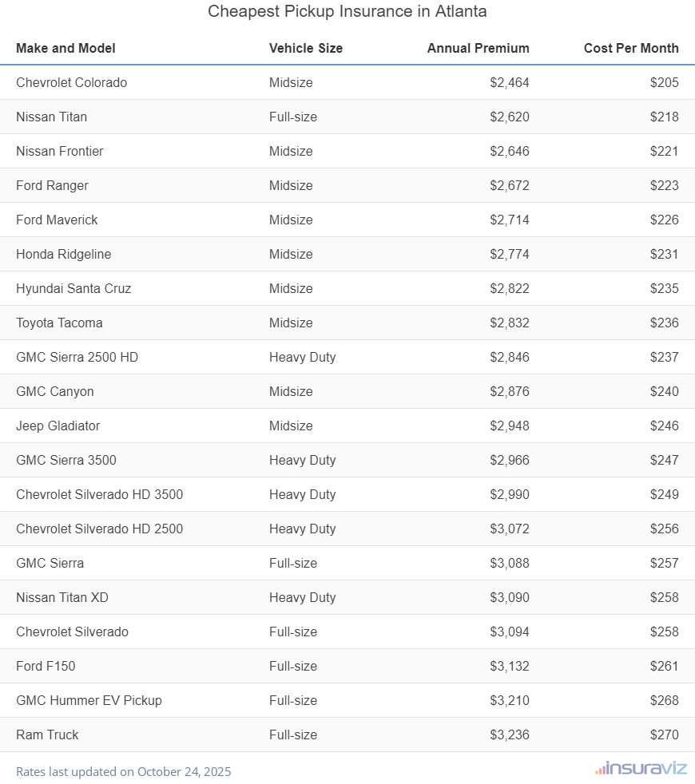Image resolution: width=695 pixels, height=784 pixels.
Task: Click the rates last updated date text
Action: pos(123,772)
